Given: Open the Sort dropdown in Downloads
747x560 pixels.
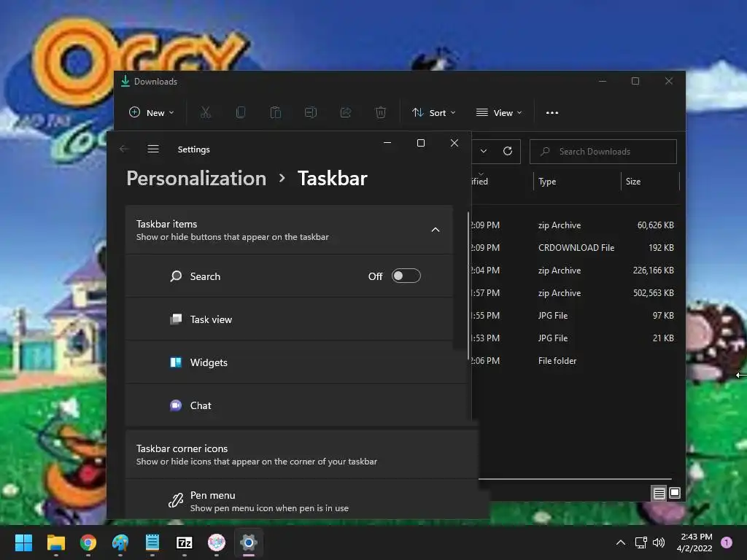Looking at the screenshot, I should point(433,113).
